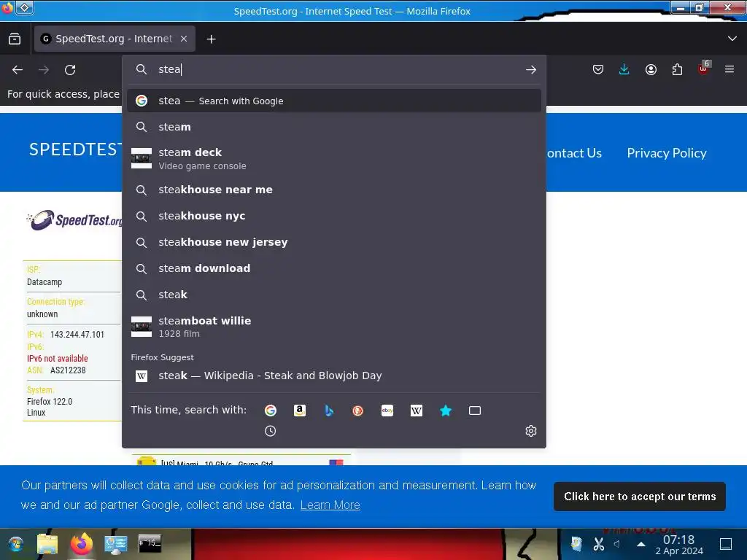Open the Downloads panel

point(624,70)
